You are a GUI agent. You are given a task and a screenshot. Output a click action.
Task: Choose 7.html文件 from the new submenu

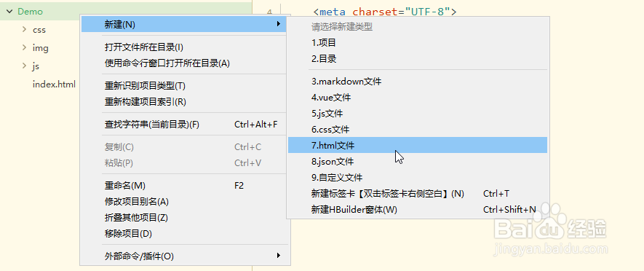pos(418,145)
